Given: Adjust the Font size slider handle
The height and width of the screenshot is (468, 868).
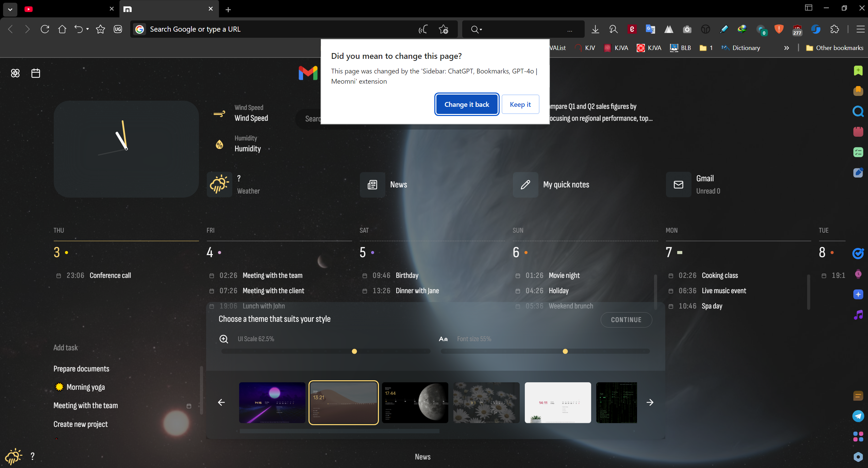Looking at the screenshot, I should 565,351.
